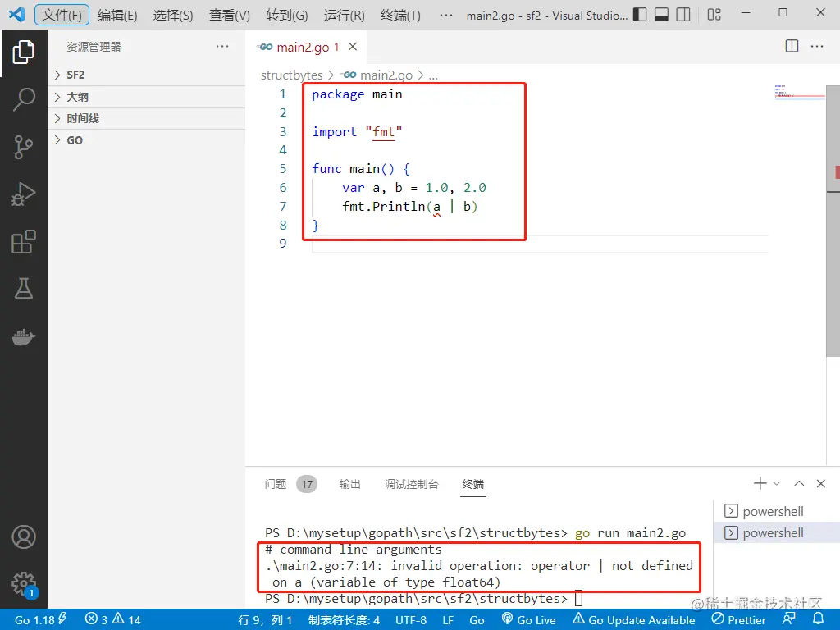Image resolution: width=840 pixels, height=630 pixels.
Task: Select the main2.go editor tab
Action: pyautogui.click(x=307, y=47)
